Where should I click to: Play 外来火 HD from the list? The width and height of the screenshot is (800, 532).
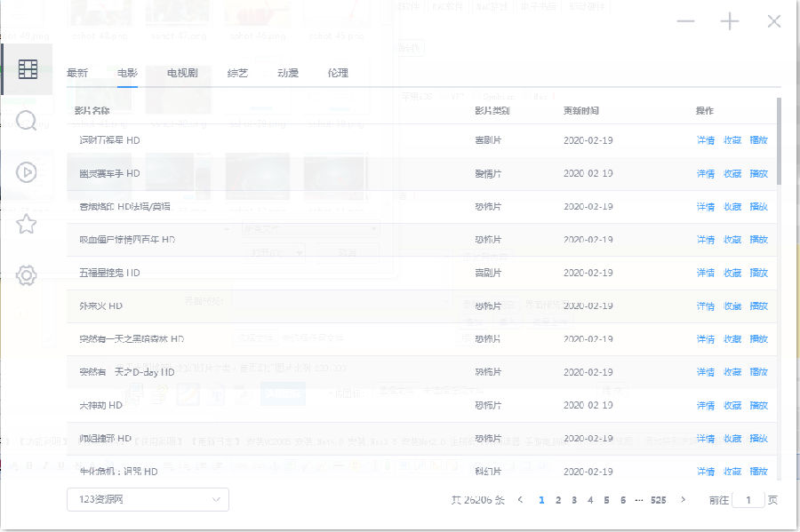click(x=758, y=306)
